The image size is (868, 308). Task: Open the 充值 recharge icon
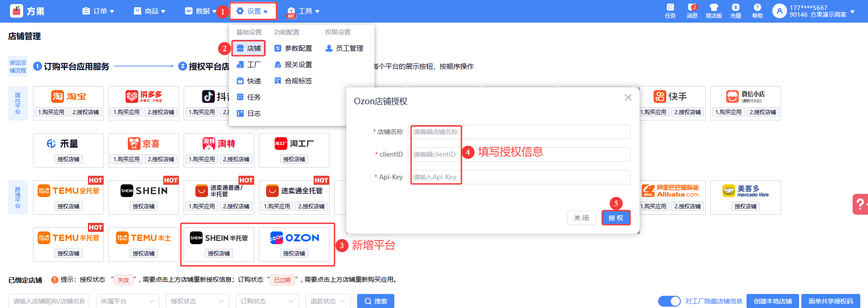coord(735,11)
